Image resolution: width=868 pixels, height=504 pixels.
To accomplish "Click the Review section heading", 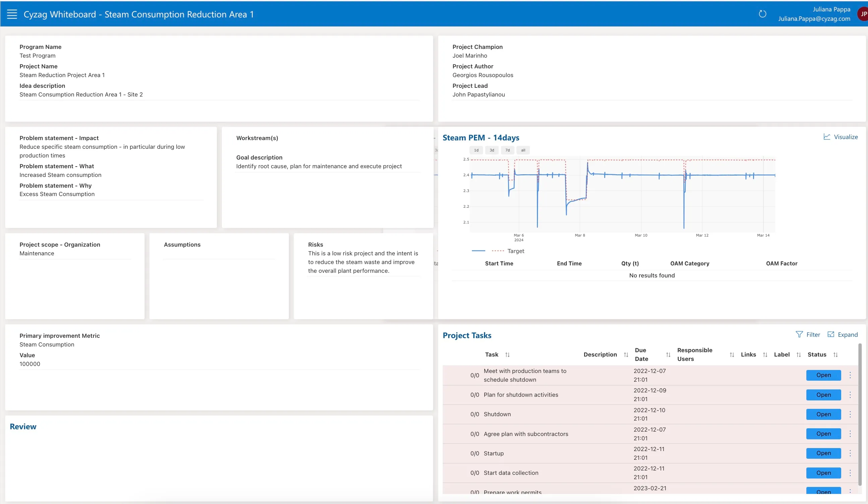I will coord(23,427).
